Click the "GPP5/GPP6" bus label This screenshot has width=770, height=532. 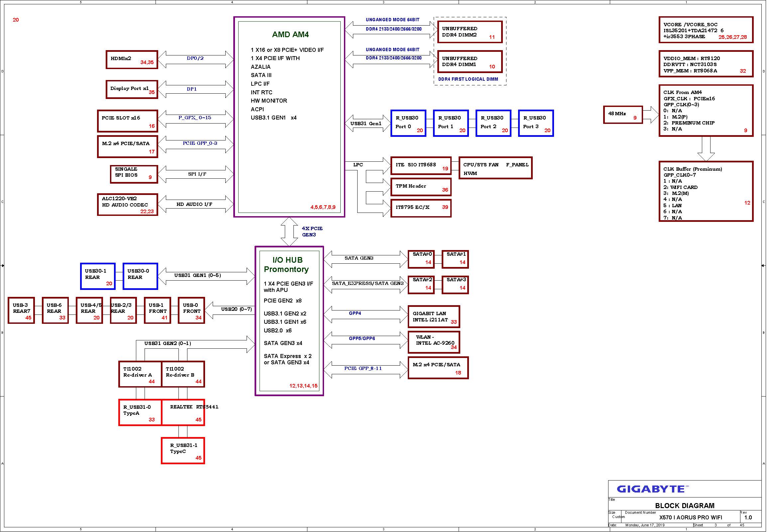tap(363, 339)
